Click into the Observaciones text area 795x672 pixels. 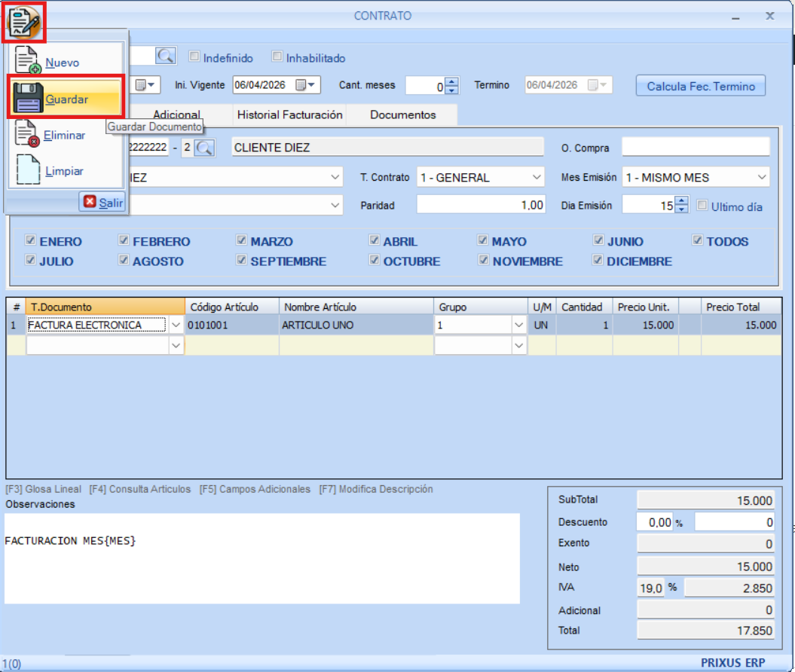pos(261,557)
